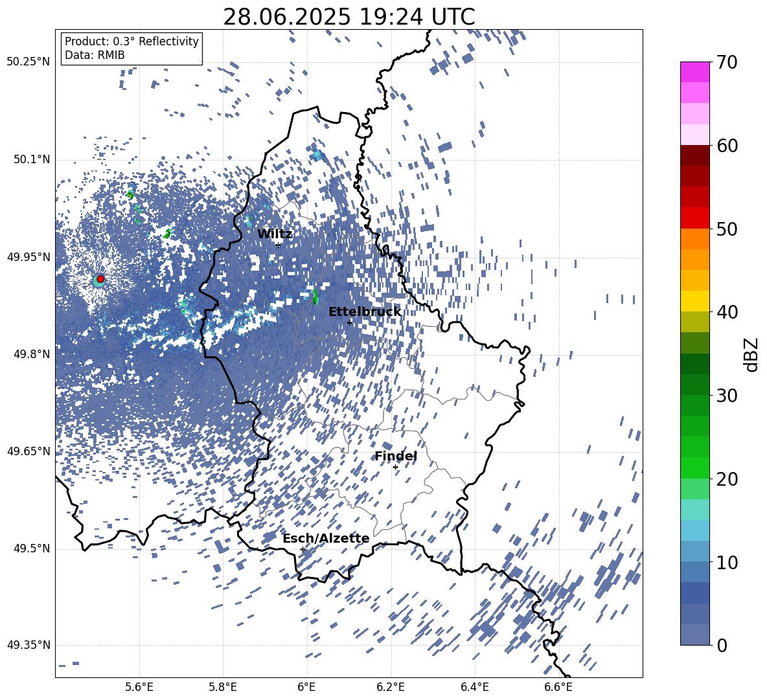Click the 6.2°E longitude label
The width and height of the screenshot is (767, 700).
pyautogui.click(x=391, y=687)
